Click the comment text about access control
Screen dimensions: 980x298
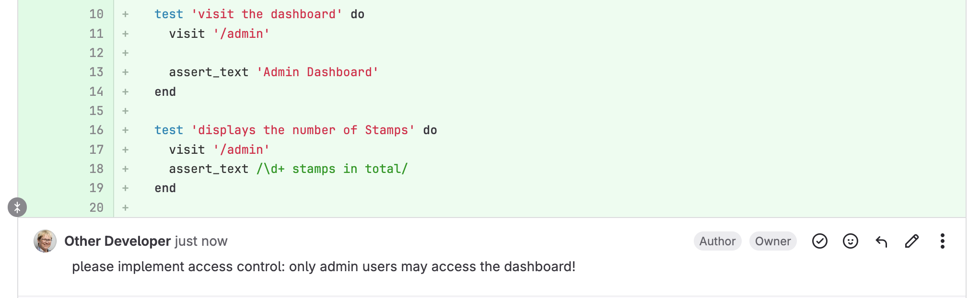coord(324,266)
